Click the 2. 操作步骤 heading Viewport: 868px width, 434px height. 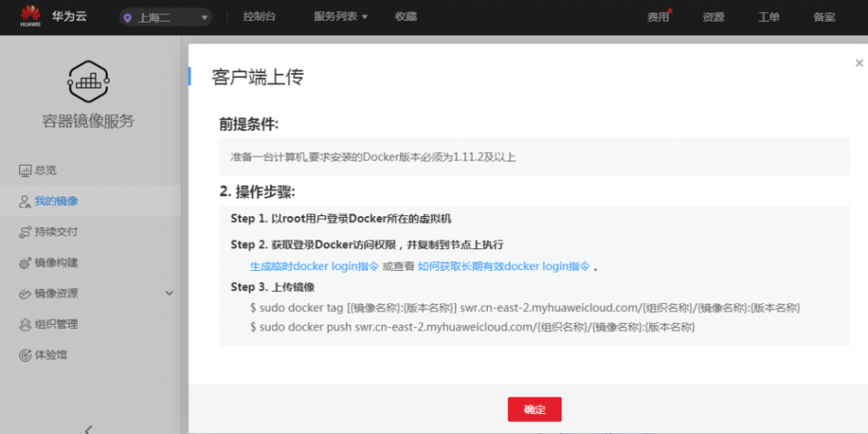pyautogui.click(x=258, y=192)
